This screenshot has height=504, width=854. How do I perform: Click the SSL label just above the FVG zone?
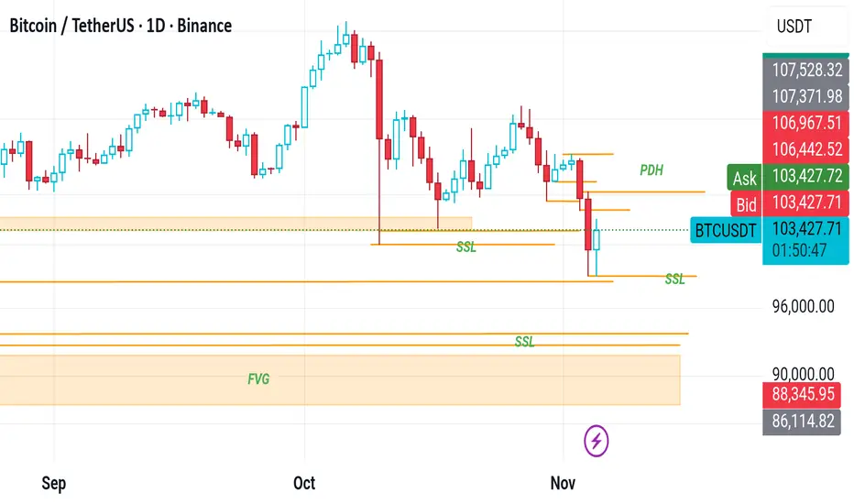pyautogui.click(x=524, y=342)
